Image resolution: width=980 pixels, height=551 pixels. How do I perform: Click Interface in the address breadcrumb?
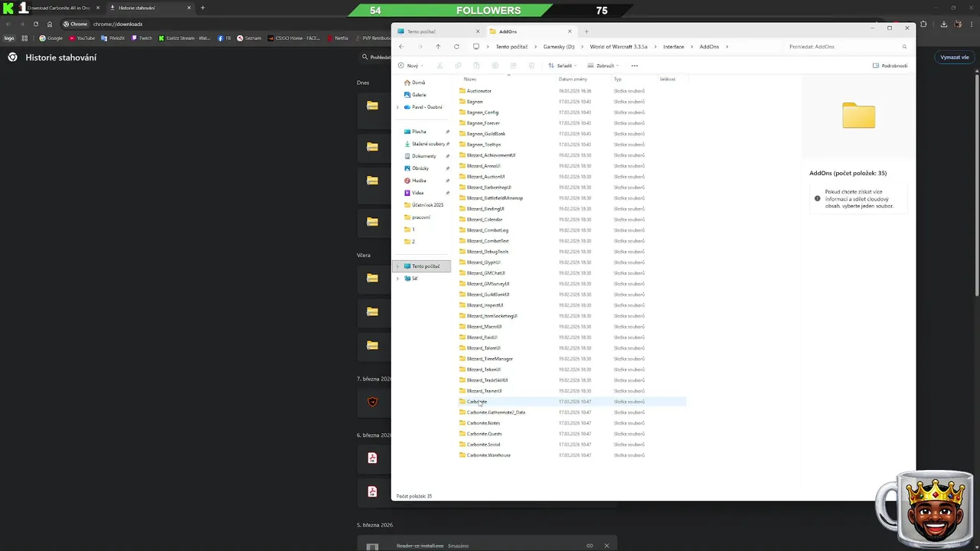pyautogui.click(x=674, y=47)
